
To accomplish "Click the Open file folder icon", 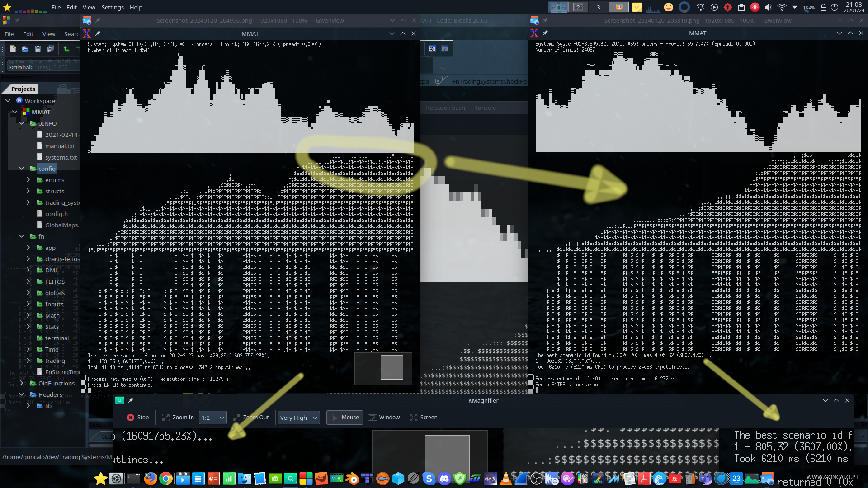I will point(25,49).
